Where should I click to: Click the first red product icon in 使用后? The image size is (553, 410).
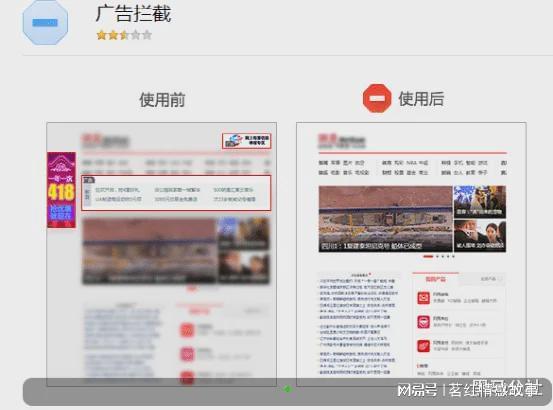[x=423, y=298]
